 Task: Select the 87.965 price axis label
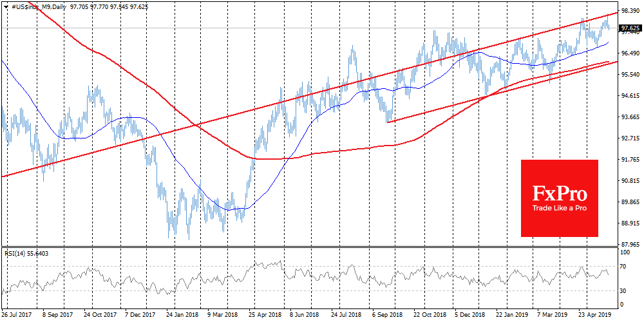pos(629,245)
